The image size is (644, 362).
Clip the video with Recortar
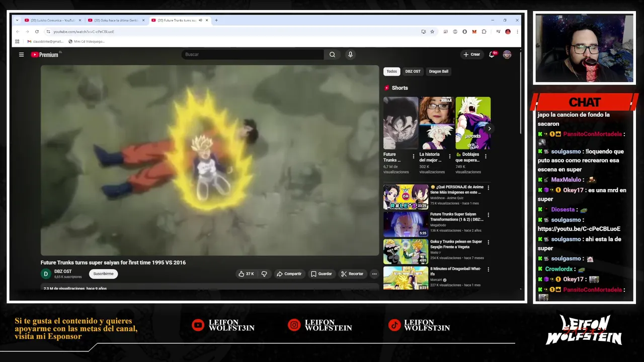point(352,274)
